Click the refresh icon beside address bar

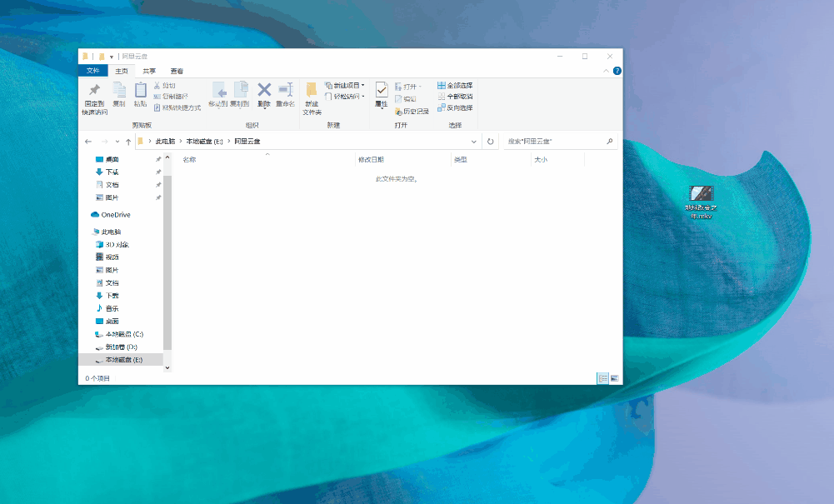click(x=491, y=142)
